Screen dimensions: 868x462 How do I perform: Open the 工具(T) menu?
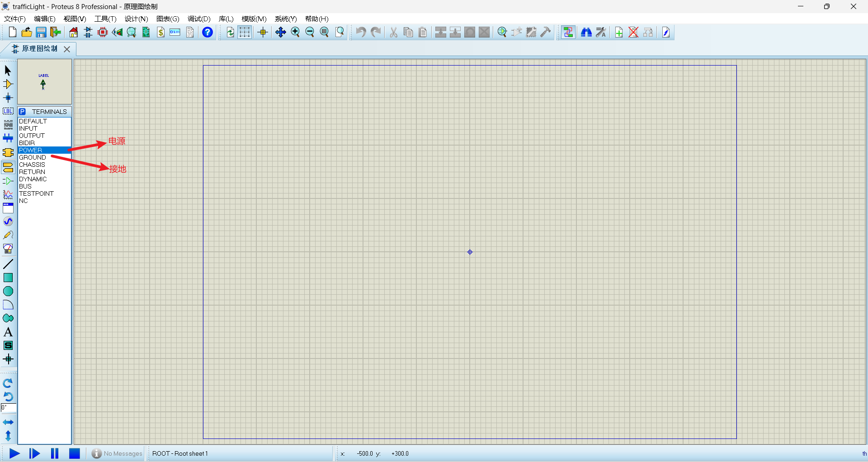[105, 19]
